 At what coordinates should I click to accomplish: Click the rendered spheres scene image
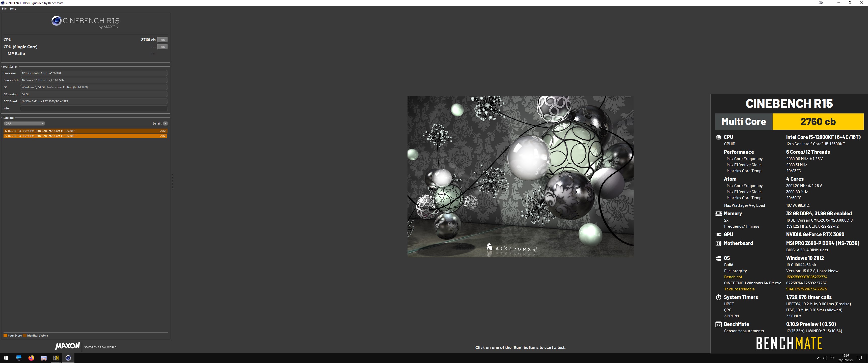(520, 176)
